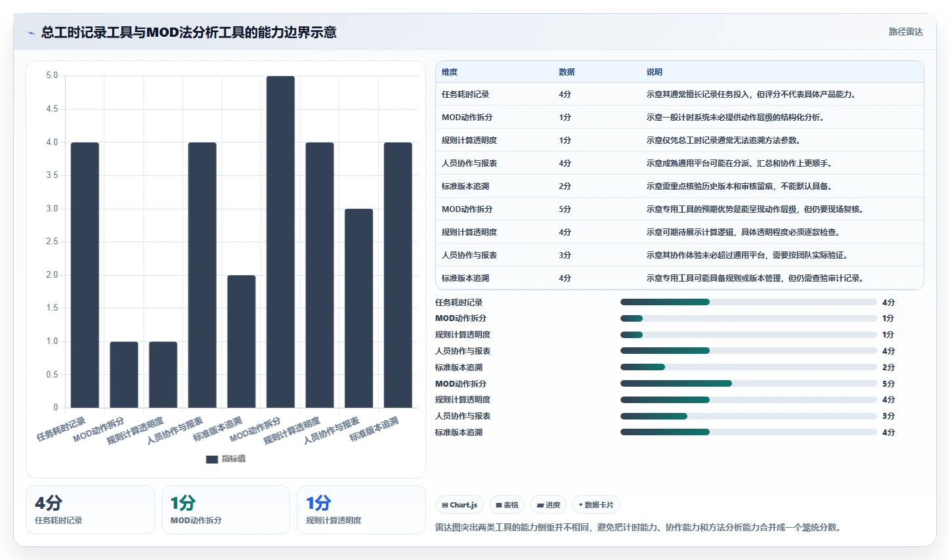Click the 说明 table column header
This screenshot has height=560, width=950.
(x=655, y=72)
